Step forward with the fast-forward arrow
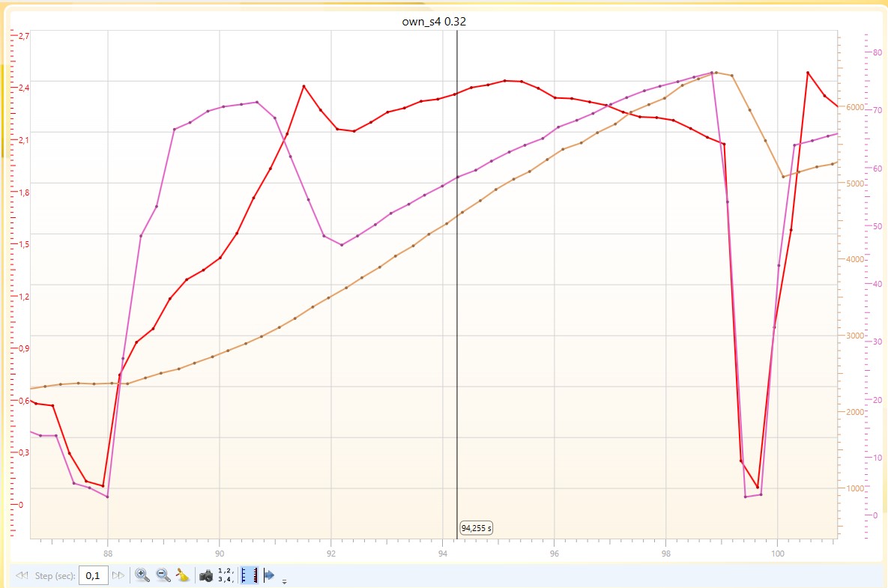This screenshot has height=588, width=888. click(118, 575)
